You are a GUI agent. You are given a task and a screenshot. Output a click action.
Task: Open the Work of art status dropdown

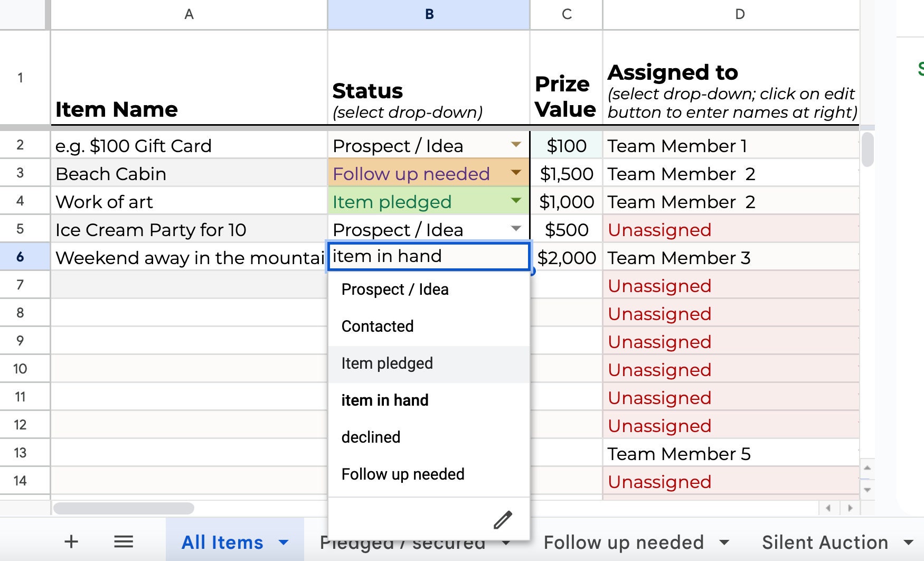[x=516, y=201]
